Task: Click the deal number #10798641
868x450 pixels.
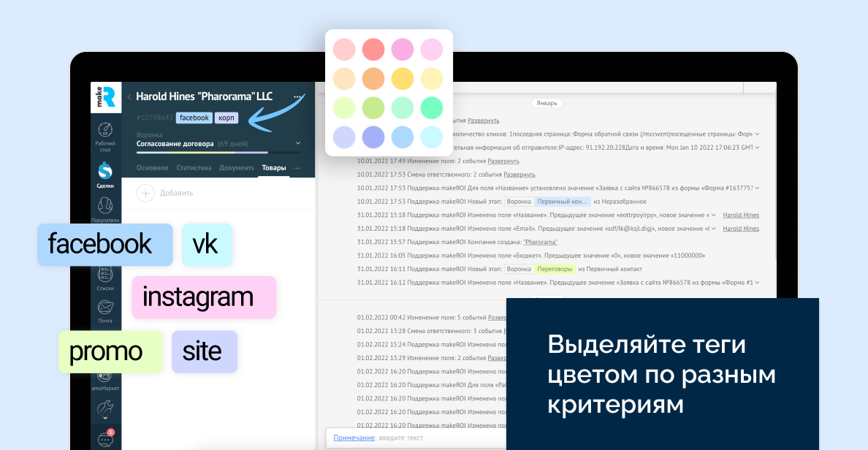Action: [x=154, y=118]
